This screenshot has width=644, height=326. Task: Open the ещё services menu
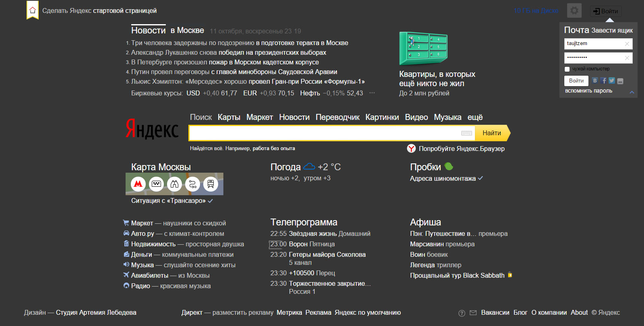pos(475,117)
